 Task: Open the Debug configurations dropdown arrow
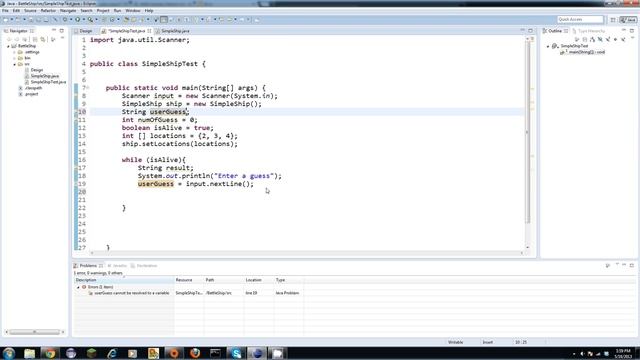tap(71, 20)
